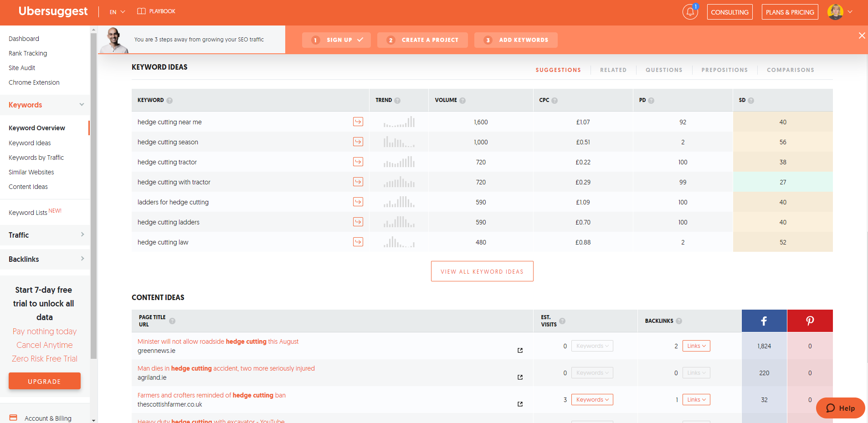
Task: Click arrow icon beside hedge cutting law
Action: point(358,242)
